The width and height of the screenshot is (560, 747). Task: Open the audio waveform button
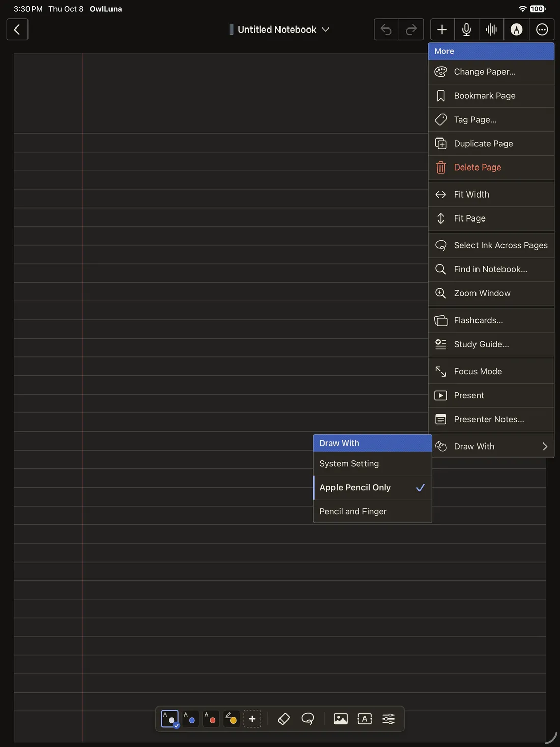click(x=491, y=30)
